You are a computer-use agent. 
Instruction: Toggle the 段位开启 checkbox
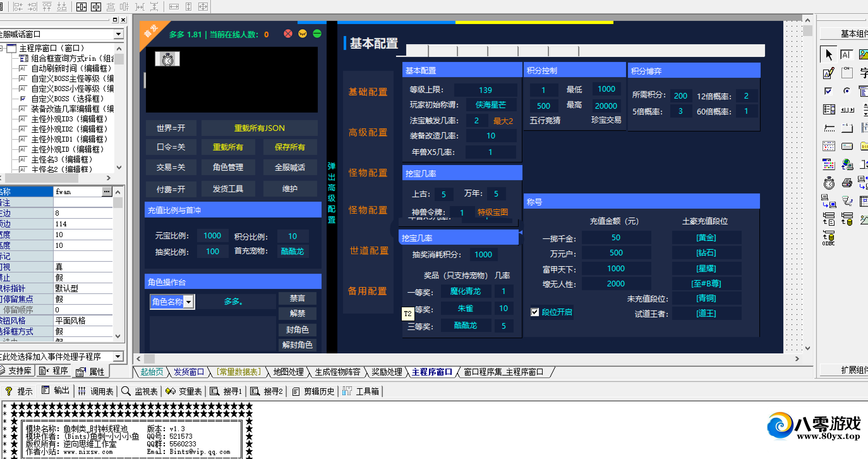tap(535, 312)
